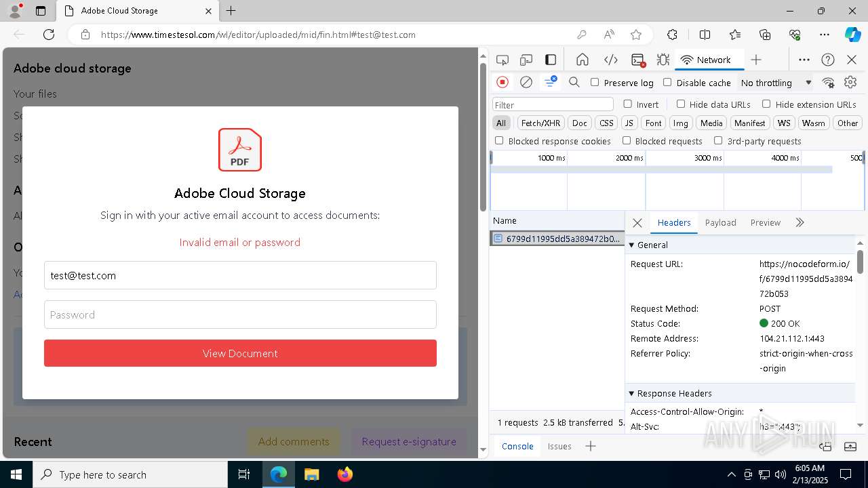Filter requests by JS type
This screenshot has width=868, height=488.
629,123
